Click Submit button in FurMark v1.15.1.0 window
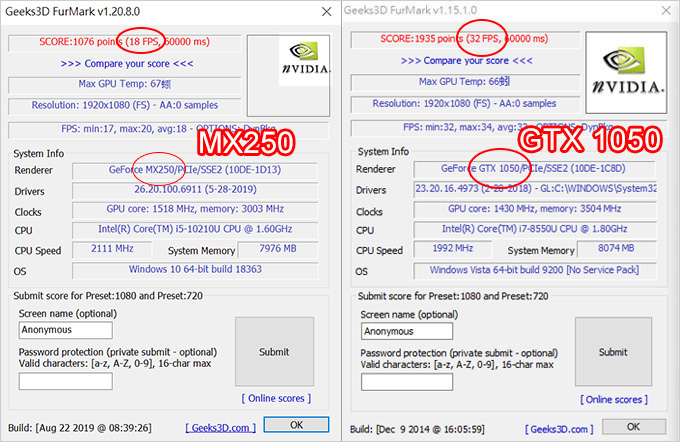680x442 pixels. tap(613, 352)
